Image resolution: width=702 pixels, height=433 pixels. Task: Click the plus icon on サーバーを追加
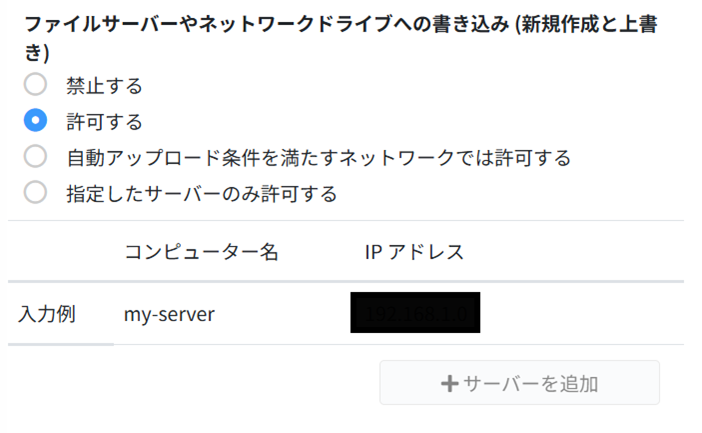(449, 384)
